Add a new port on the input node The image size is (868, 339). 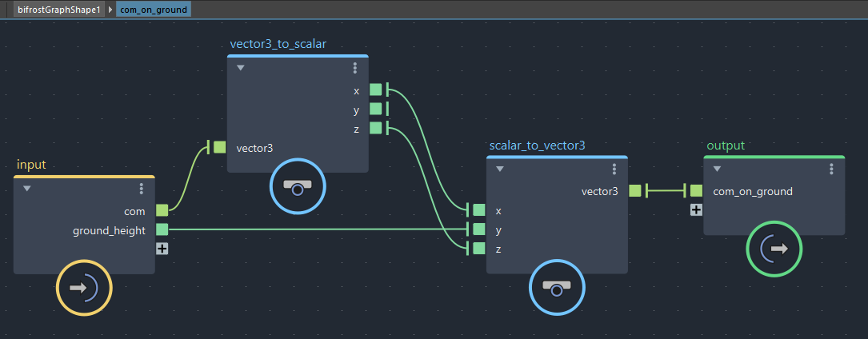click(162, 249)
